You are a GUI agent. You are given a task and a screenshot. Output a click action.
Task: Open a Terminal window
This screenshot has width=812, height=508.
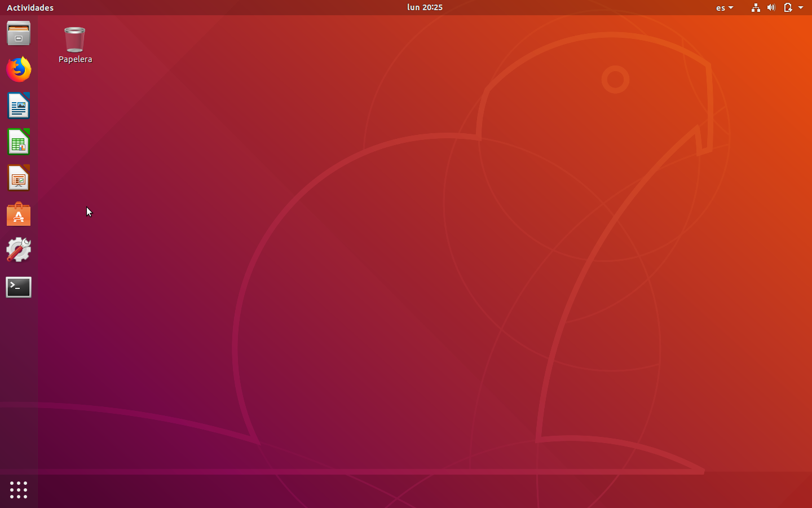(x=19, y=287)
